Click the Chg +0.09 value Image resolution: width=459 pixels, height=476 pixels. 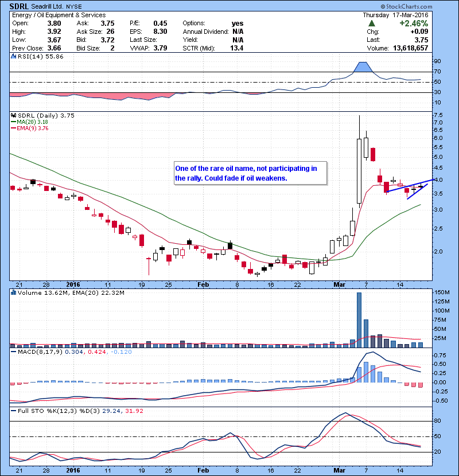pos(419,32)
